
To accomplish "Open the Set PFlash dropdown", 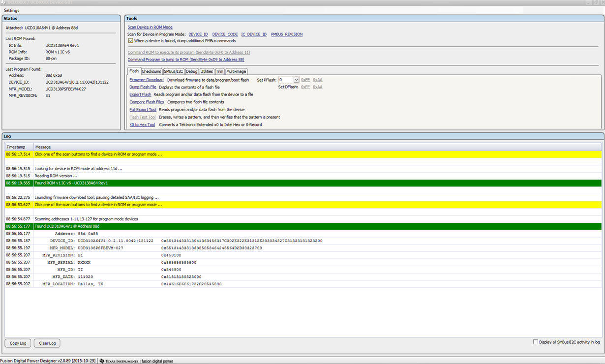I will (296, 80).
